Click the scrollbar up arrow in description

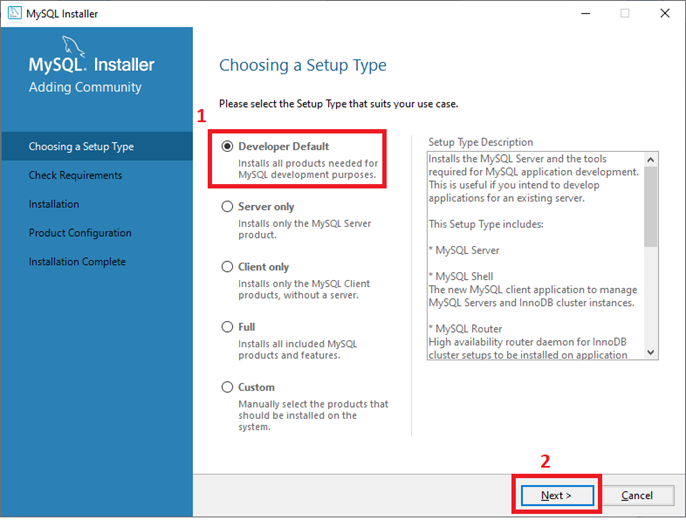coord(651,160)
